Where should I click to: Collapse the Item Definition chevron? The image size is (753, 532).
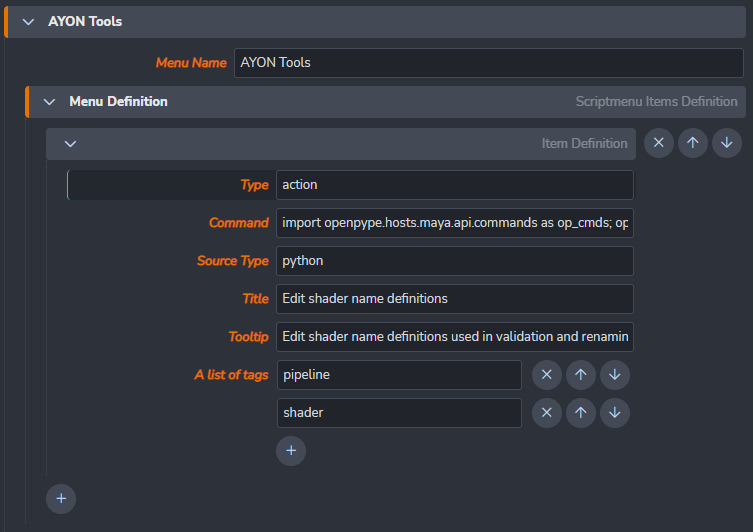point(70,144)
